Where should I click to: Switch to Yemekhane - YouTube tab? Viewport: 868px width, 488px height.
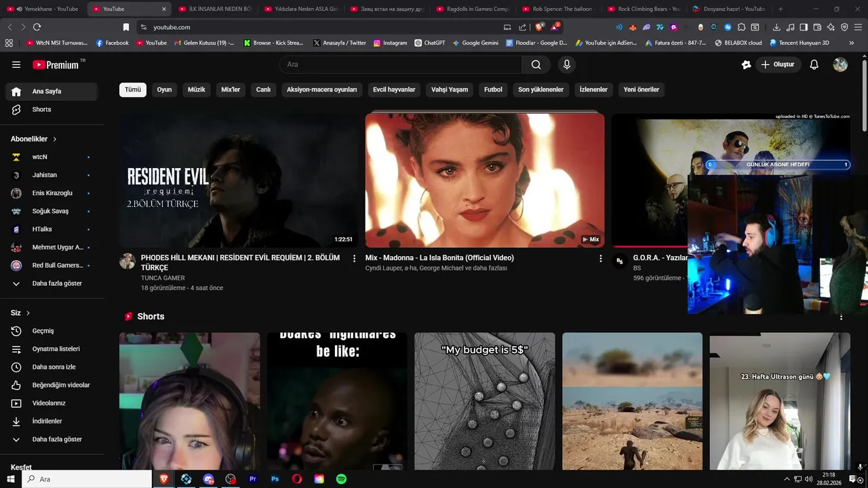pyautogui.click(x=46, y=9)
